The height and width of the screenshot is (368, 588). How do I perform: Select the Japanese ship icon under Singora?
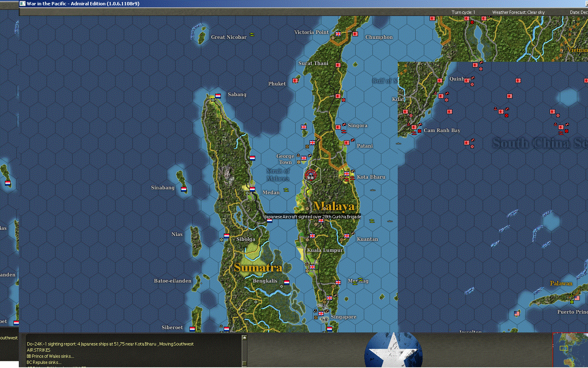coord(344,132)
